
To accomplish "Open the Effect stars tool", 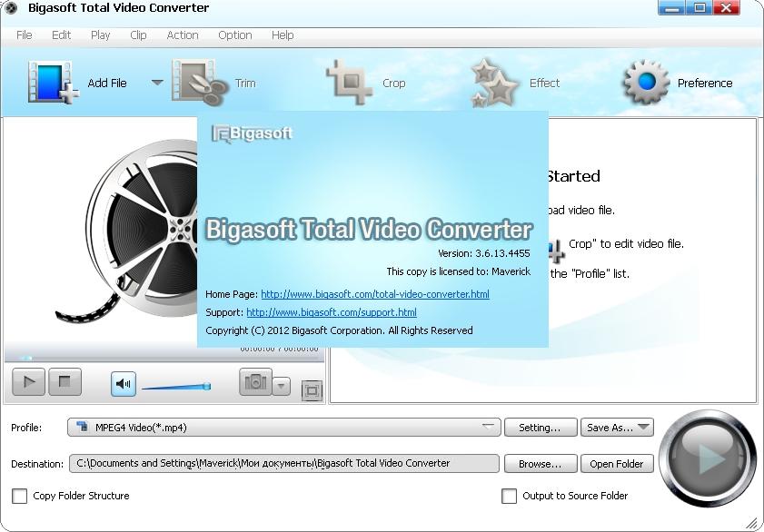I will pos(493,83).
